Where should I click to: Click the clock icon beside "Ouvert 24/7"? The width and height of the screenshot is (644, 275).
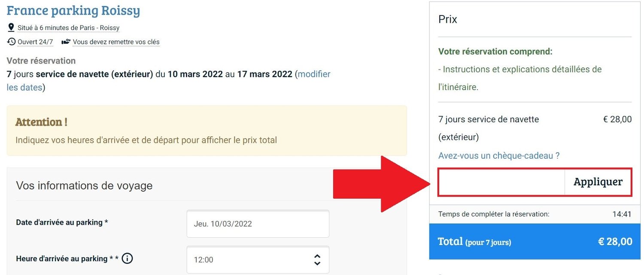click(11, 42)
